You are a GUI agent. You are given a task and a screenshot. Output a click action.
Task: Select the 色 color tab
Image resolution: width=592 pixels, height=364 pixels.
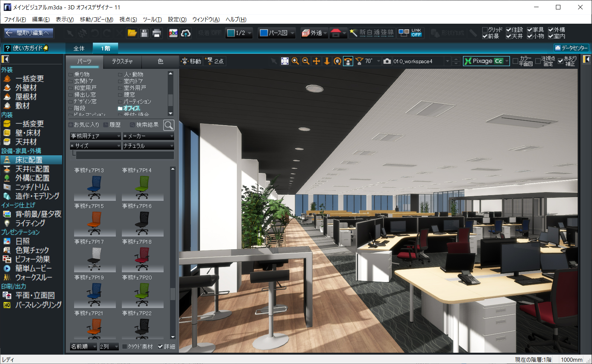(x=161, y=61)
